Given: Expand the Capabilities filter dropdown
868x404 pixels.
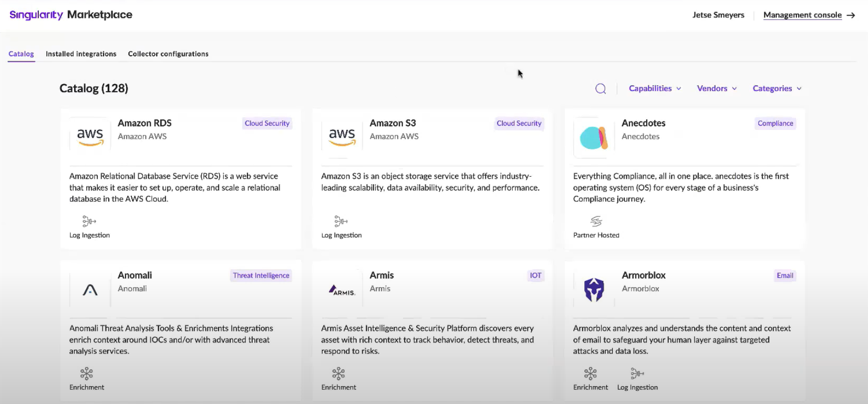Looking at the screenshot, I should pyautogui.click(x=655, y=88).
